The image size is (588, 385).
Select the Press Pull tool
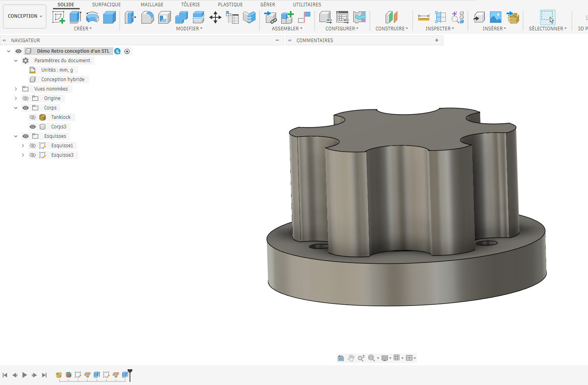[130, 17]
